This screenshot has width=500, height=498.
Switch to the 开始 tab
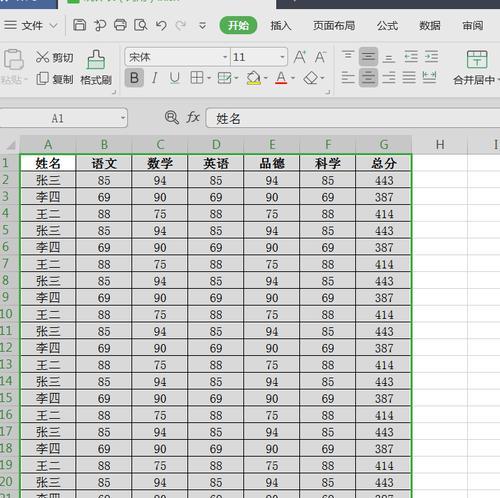[238, 25]
